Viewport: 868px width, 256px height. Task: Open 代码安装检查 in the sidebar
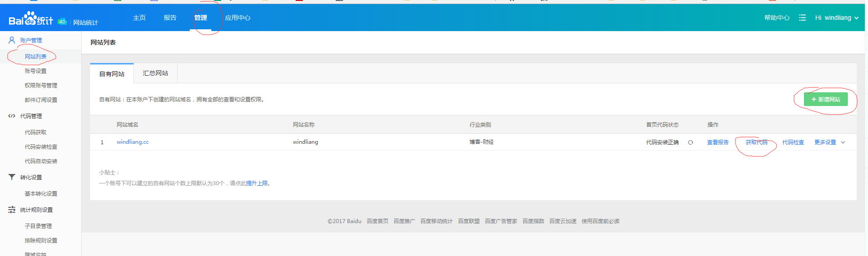(x=41, y=146)
